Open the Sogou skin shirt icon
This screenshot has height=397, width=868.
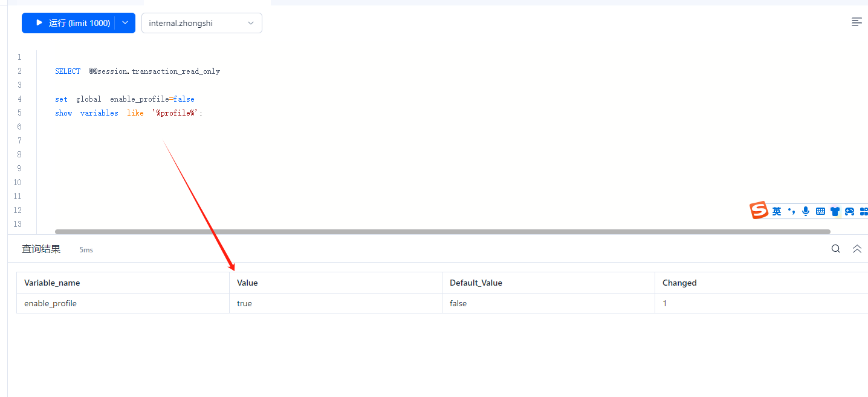point(835,211)
